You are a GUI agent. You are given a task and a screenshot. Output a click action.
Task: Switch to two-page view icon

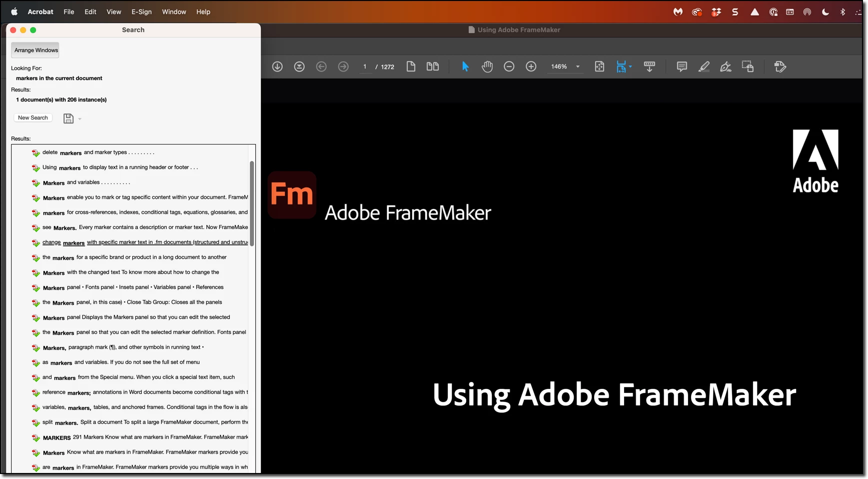click(433, 66)
